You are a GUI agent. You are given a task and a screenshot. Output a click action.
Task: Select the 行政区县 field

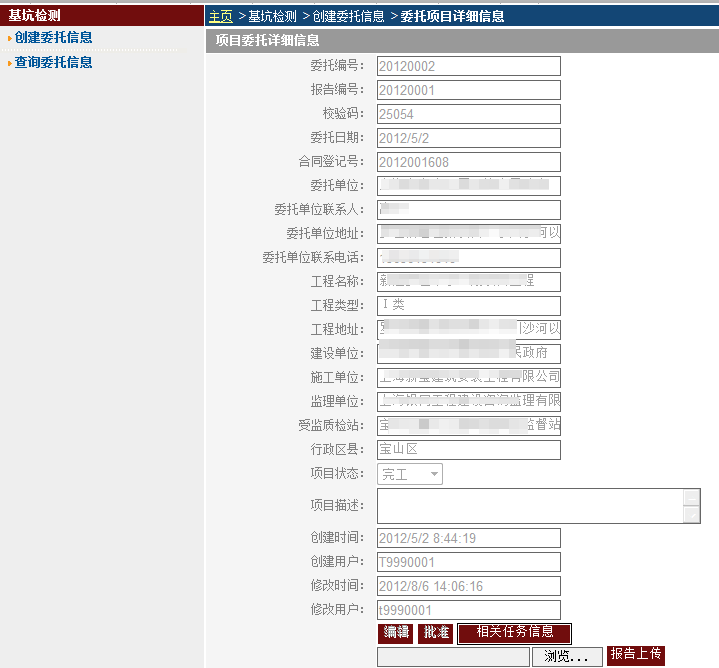(468, 450)
